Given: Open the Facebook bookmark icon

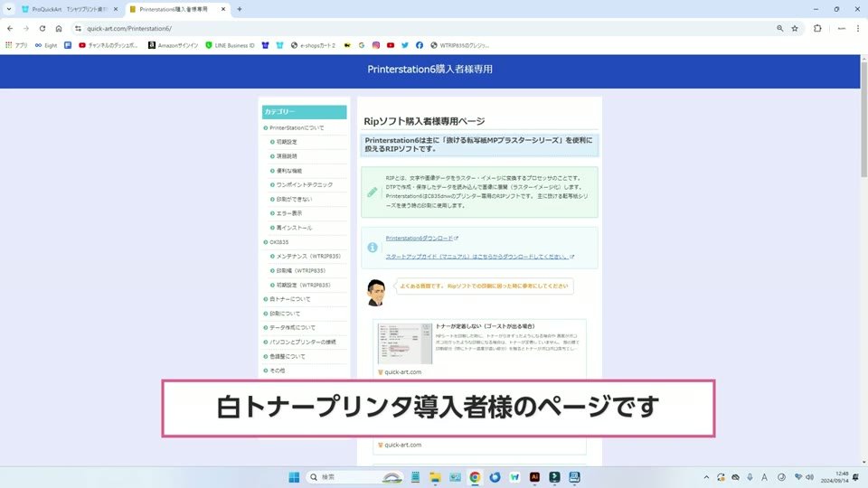Looking at the screenshot, I should tap(419, 45).
